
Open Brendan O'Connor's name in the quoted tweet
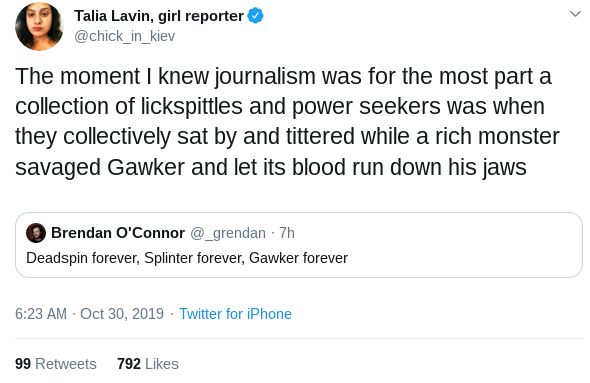pyautogui.click(x=118, y=233)
